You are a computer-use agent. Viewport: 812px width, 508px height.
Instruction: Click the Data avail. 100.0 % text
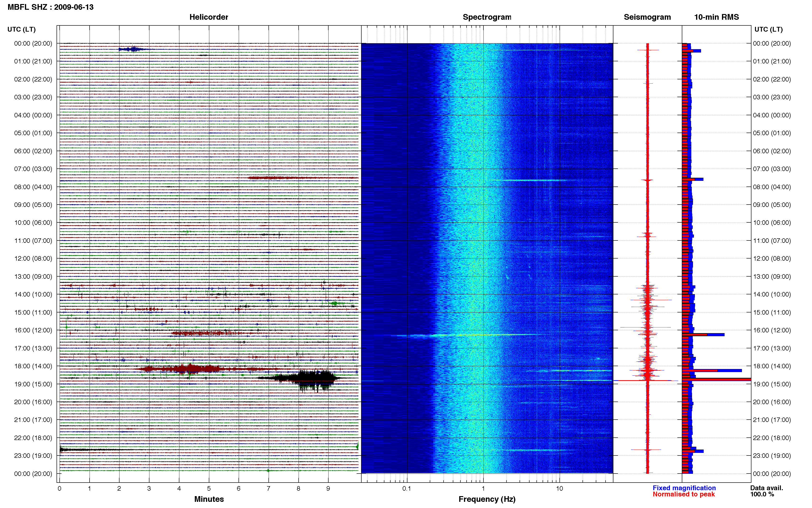(767, 491)
